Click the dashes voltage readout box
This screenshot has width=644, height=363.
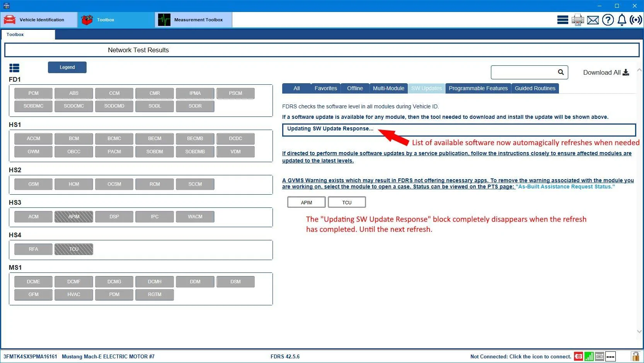click(610, 356)
